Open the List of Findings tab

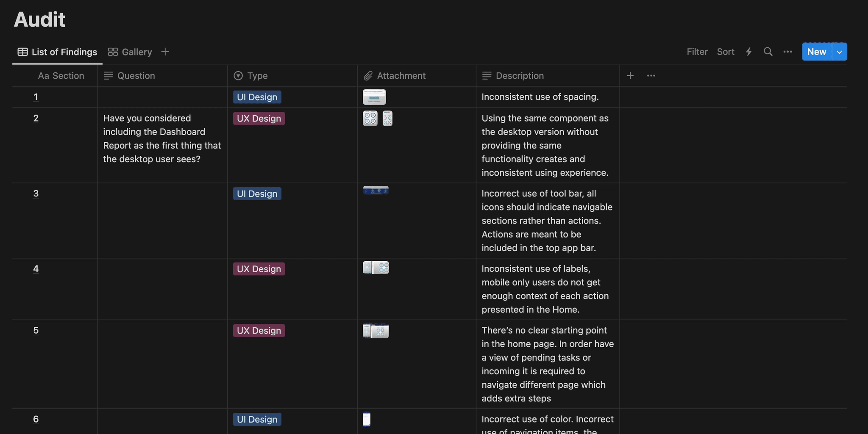(57, 52)
